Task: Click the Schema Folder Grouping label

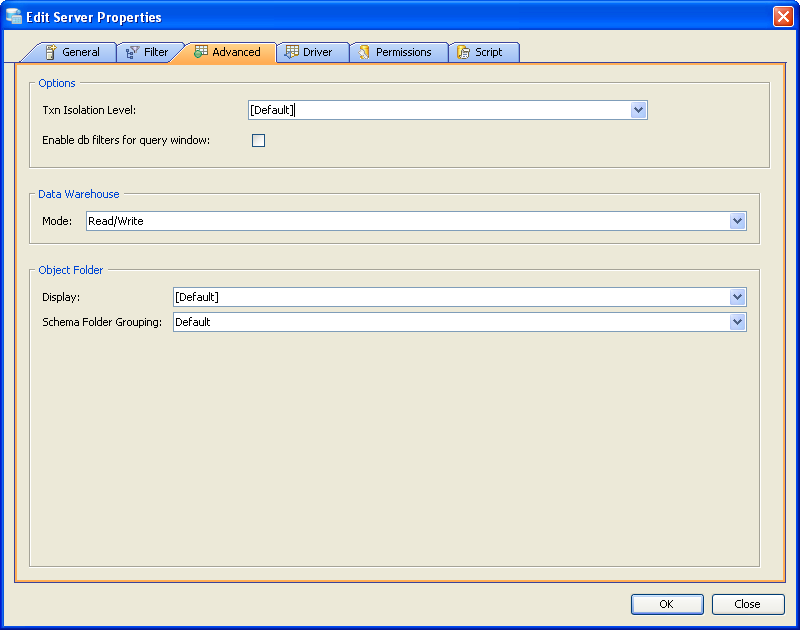Action: [102, 322]
